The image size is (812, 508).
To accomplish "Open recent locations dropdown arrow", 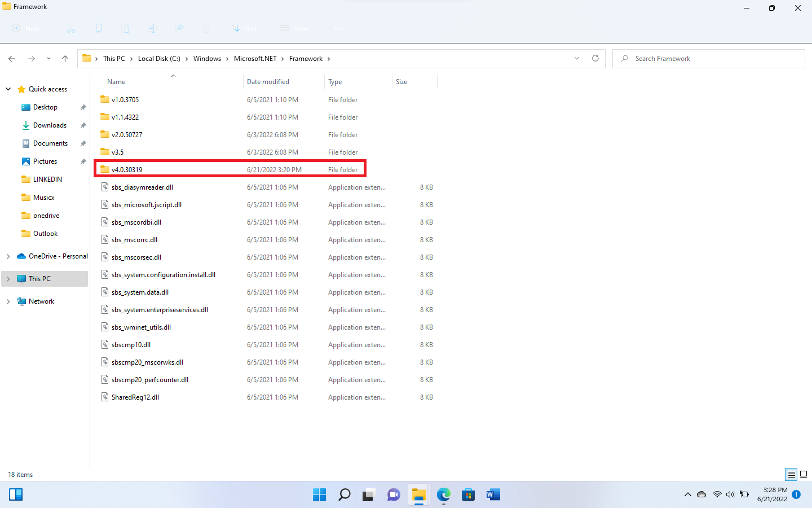I will [x=48, y=59].
